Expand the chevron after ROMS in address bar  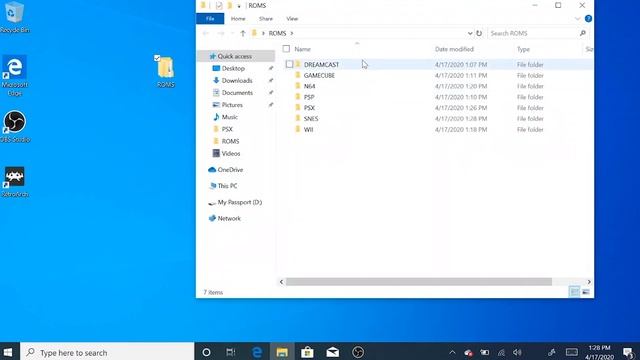tap(291, 33)
